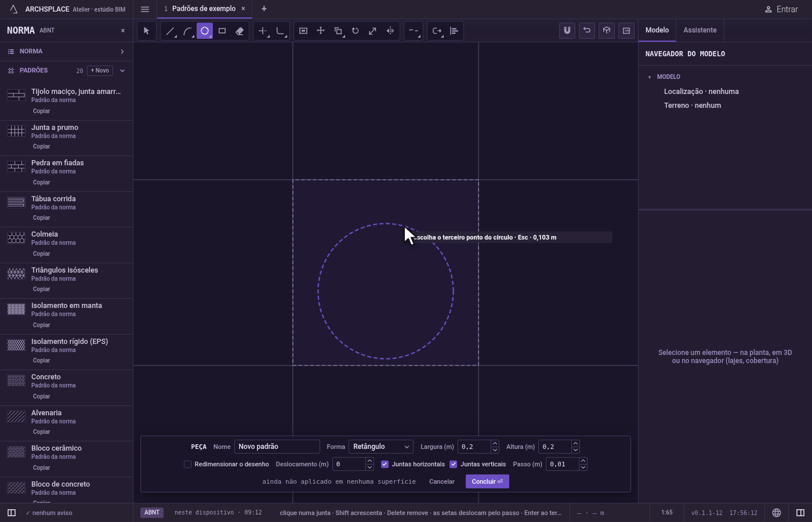This screenshot has width=812, height=522.
Task: Click the undo arrow icon
Action: [x=587, y=31]
